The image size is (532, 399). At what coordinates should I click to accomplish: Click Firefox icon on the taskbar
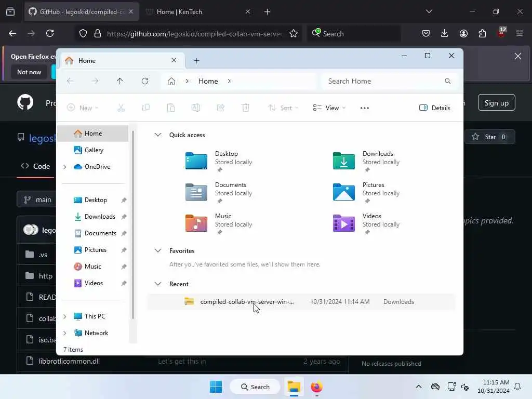pyautogui.click(x=316, y=387)
